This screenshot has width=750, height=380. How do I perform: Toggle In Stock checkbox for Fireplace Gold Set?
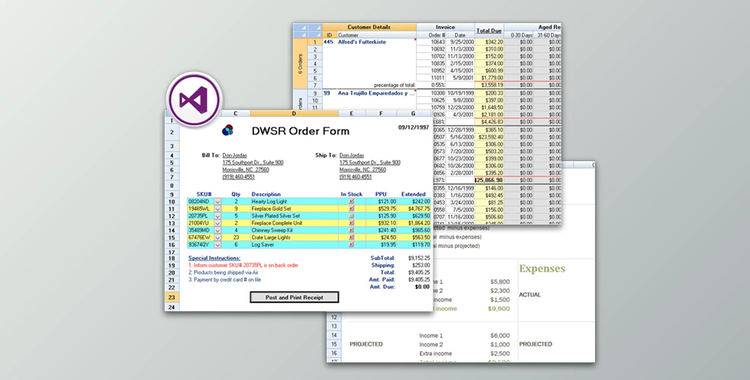coord(352,209)
